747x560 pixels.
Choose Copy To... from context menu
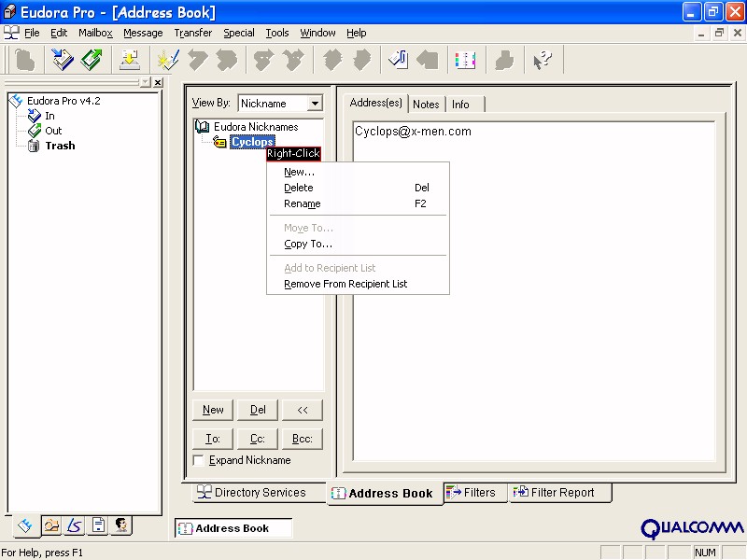click(x=358, y=244)
